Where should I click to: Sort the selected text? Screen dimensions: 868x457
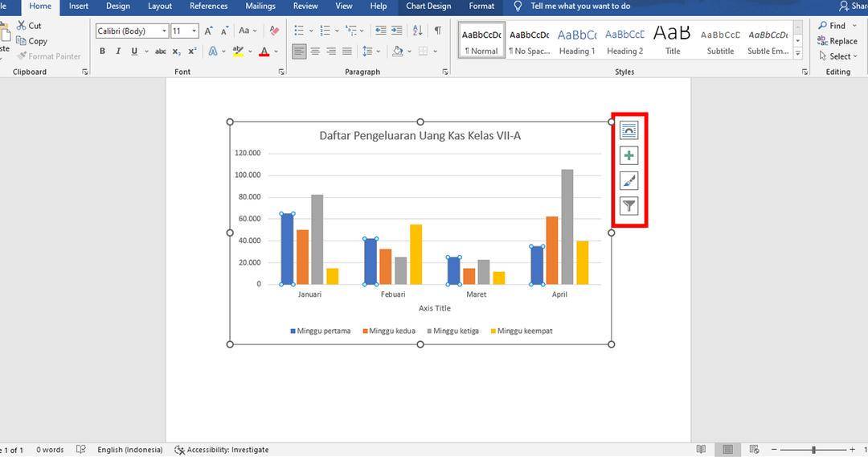(x=417, y=31)
